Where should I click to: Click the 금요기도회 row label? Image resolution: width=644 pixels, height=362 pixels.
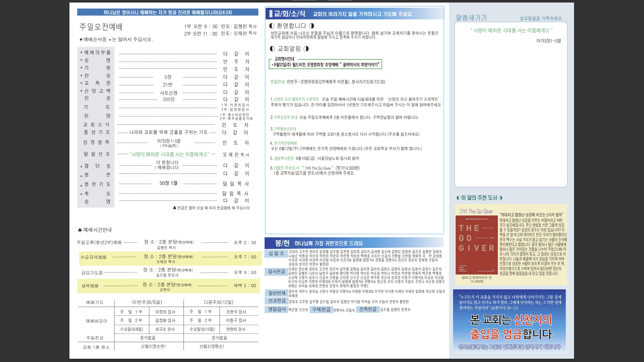[92, 273]
